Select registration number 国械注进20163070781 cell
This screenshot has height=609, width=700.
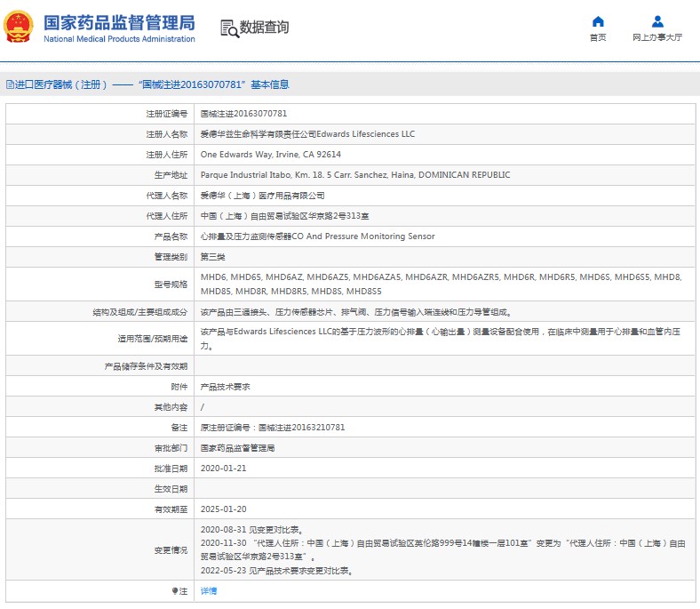[x=243, y=114]
